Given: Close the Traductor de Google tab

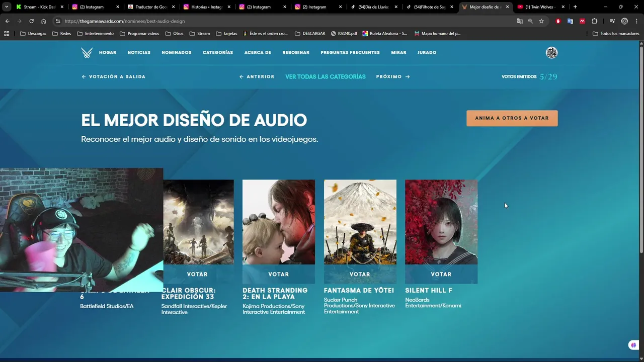Looking at the screenshot, I should pyautogui.click(x=174, y=7).
